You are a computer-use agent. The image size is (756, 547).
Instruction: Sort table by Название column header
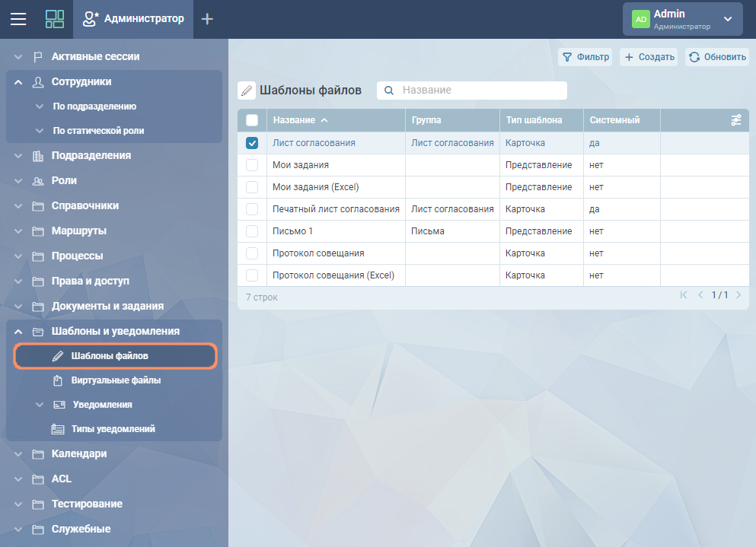[x=300, y=120]
